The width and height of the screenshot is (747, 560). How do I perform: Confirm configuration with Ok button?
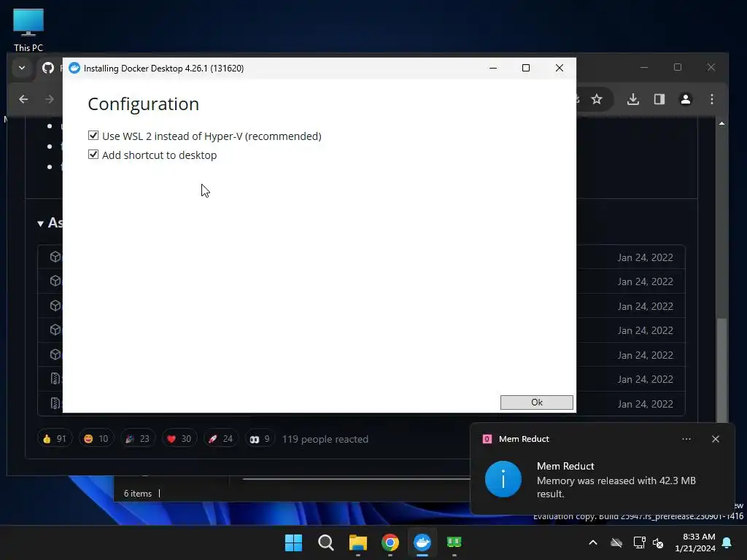pos(536,402)
